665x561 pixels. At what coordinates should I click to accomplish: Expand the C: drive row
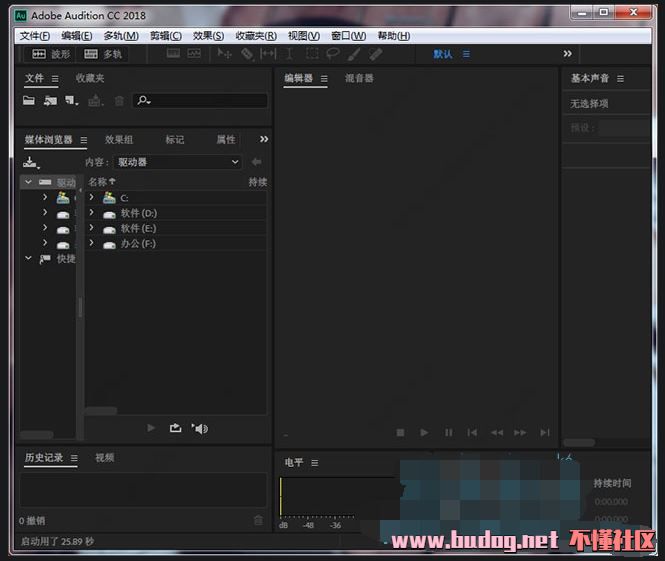click(x=91, y=197)
